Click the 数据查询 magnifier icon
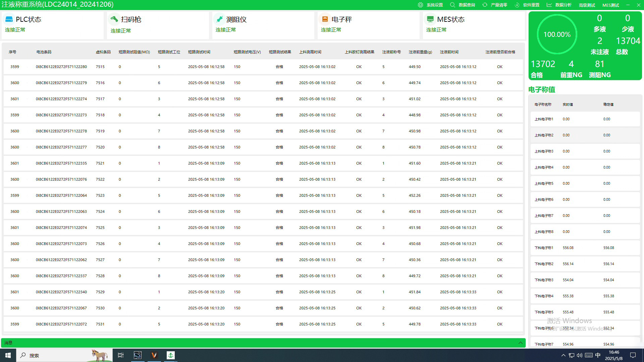The height and width of the screenshot is (362, 644). click(x=452, y=5)
